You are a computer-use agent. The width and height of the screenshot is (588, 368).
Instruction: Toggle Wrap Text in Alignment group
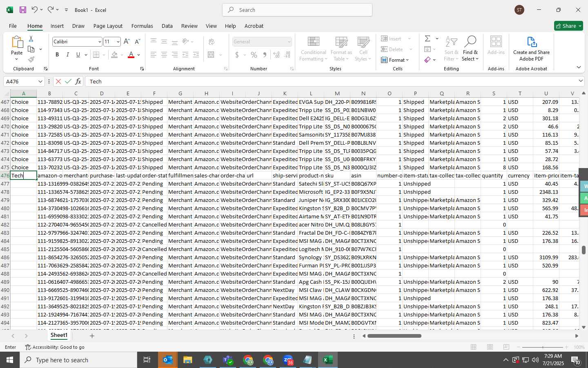[212, 42]
